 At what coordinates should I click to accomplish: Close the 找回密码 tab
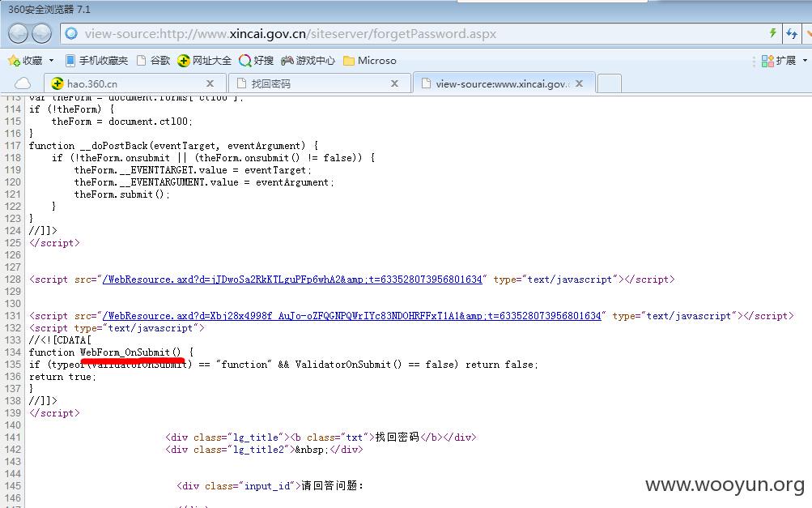point(394,83)
